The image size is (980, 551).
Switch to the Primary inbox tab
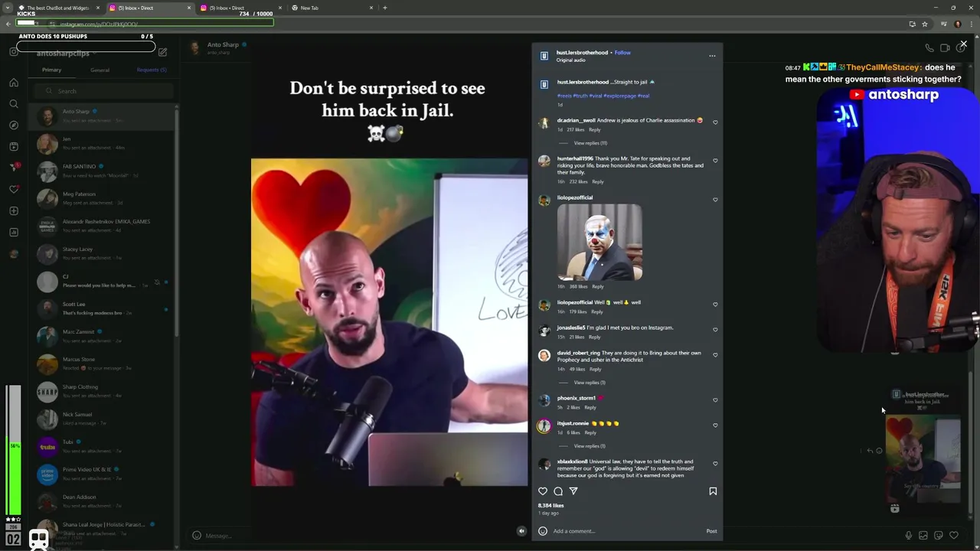tap(51, 70)
